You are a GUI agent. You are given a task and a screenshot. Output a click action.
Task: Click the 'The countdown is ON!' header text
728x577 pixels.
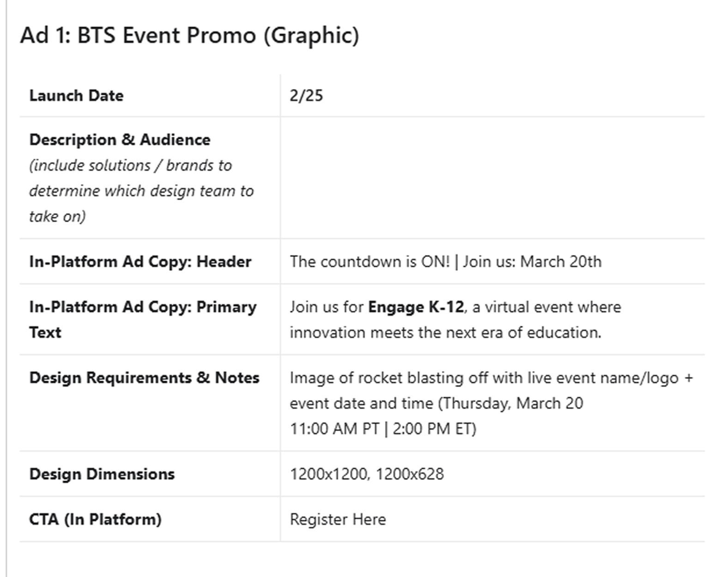point(370,262)
